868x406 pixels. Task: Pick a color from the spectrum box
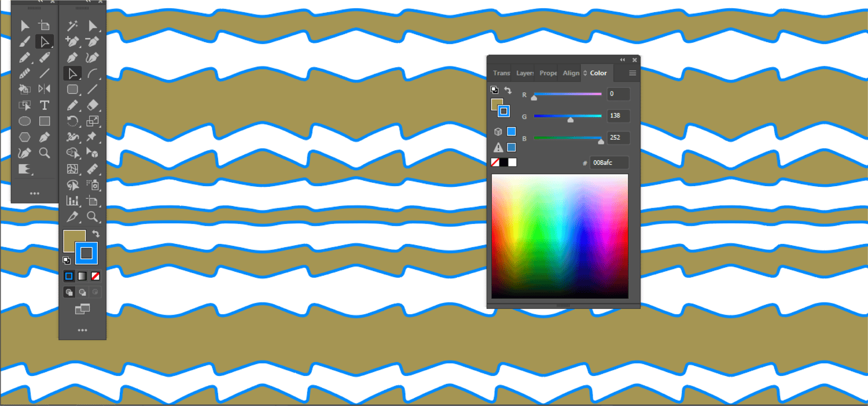(x=560, y=236)
